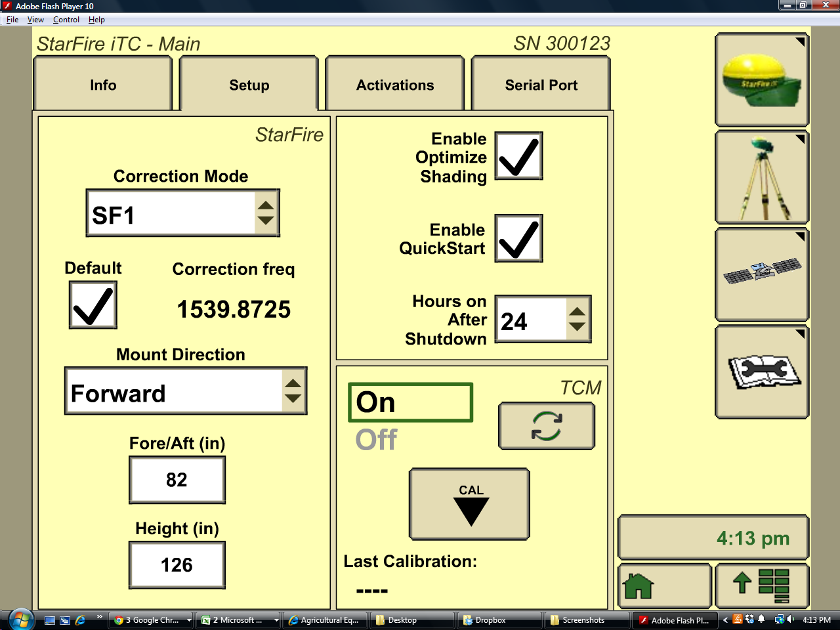Click the 4:13 pm time display button
Viewport: 840px width, 630px height.
[713, 538]
